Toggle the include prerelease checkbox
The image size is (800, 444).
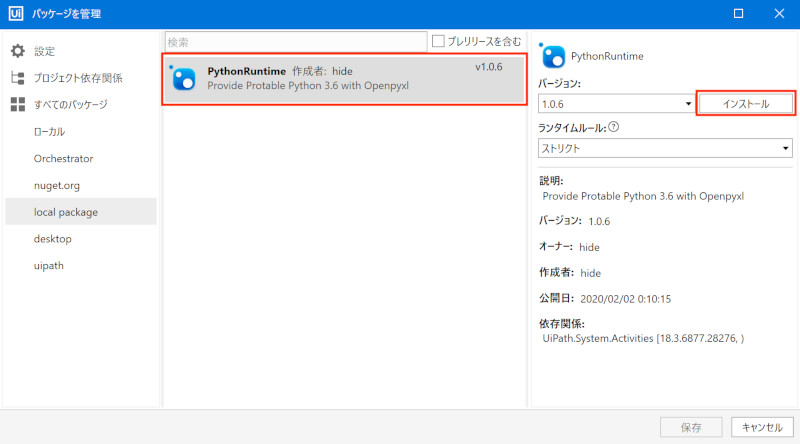tap(438, 41)
